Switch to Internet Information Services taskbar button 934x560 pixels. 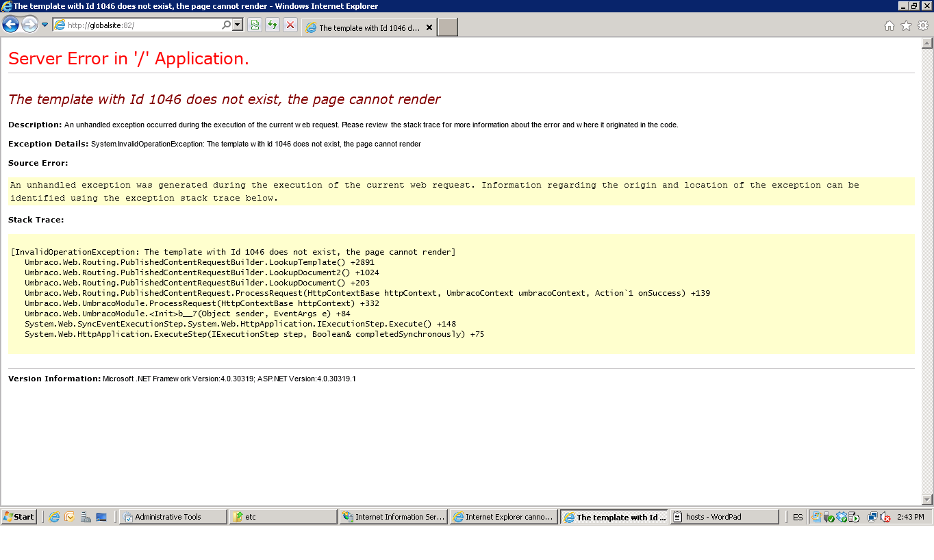[x=394, y=517]
